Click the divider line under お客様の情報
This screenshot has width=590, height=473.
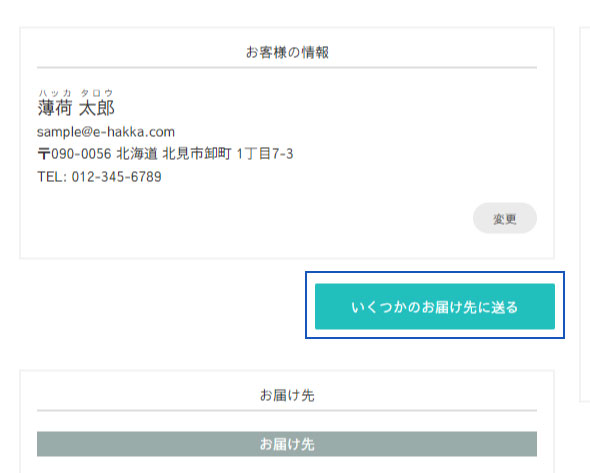tap(287, 68)
